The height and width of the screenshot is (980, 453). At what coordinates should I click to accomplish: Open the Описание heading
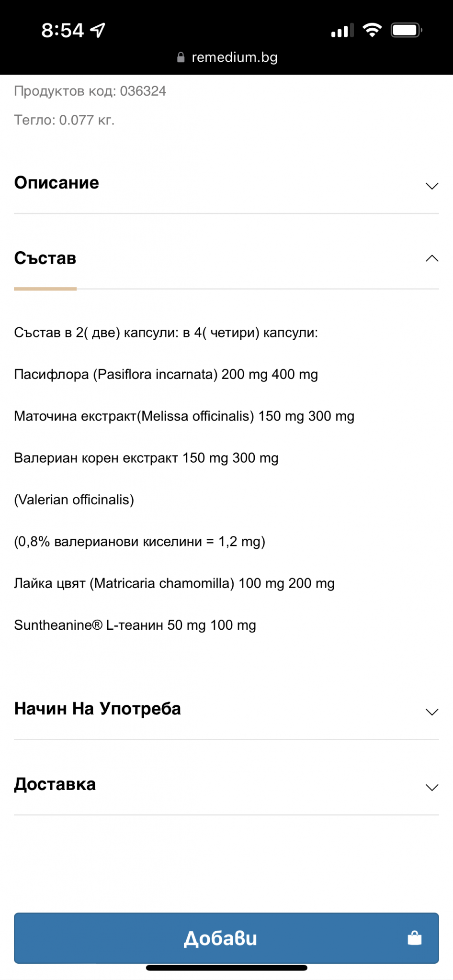coord(57,183)
